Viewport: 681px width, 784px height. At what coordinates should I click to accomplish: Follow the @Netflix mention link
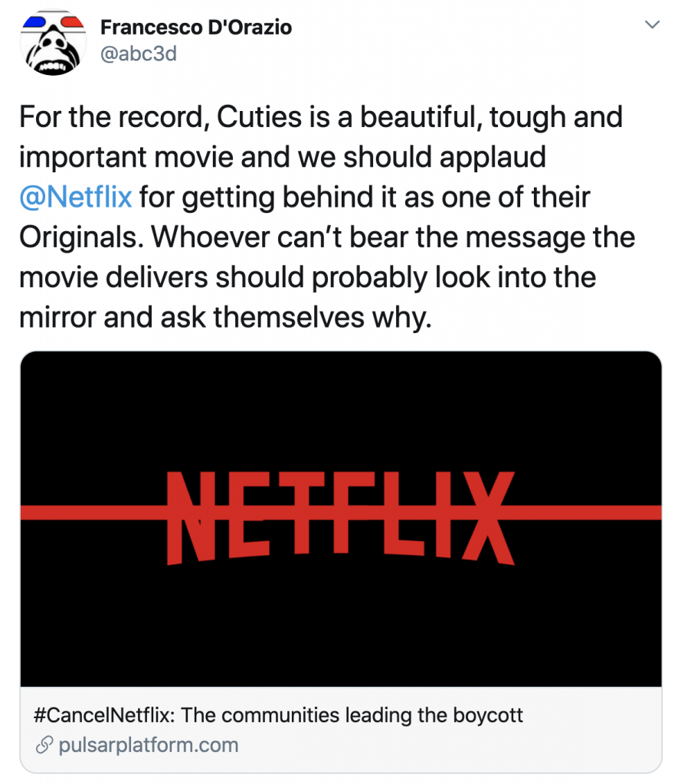tap(76, 197)
